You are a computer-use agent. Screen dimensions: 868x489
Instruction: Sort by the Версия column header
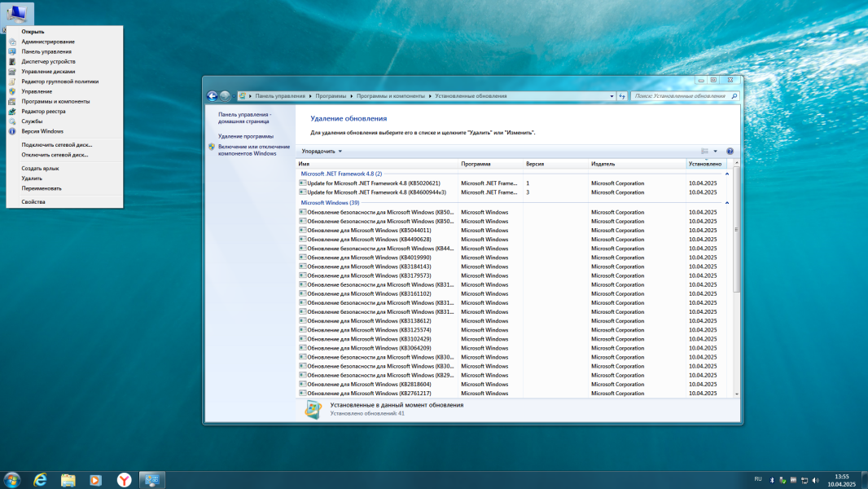[556, 164]
